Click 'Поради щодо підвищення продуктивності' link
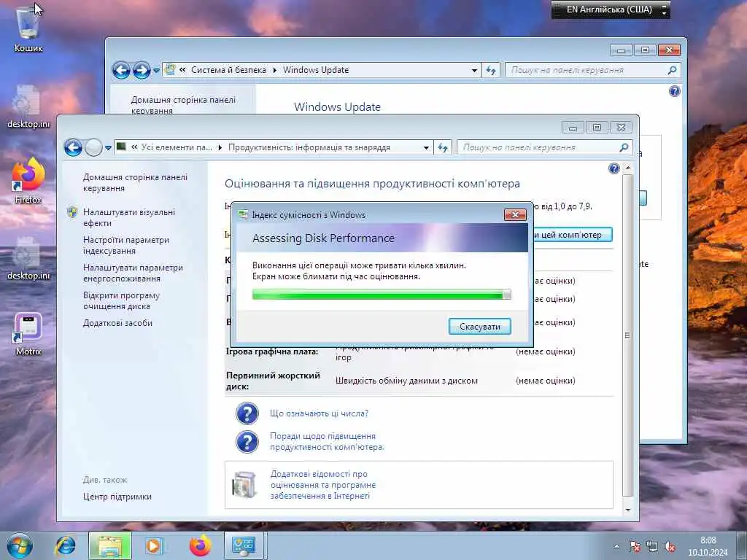This screenshot has width=747, height=560. pos(327,441)
